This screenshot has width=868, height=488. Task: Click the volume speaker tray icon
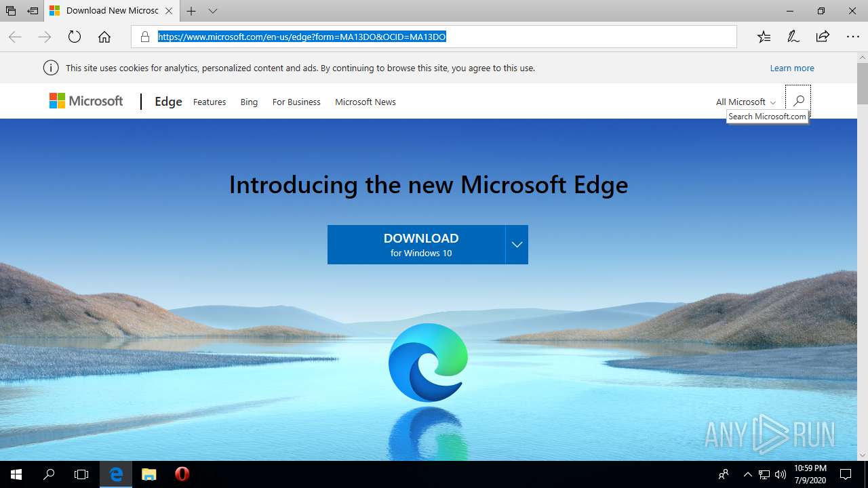point(780,474)
